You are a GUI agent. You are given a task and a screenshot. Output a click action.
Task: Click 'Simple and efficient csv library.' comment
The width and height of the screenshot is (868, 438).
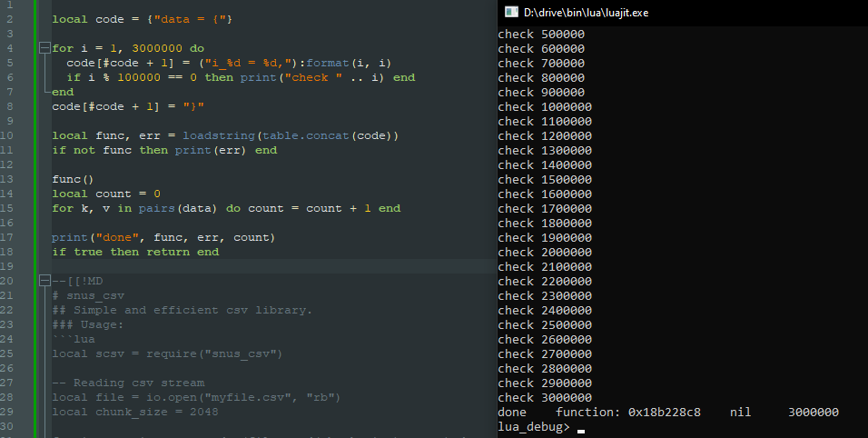tap(193, 310)
